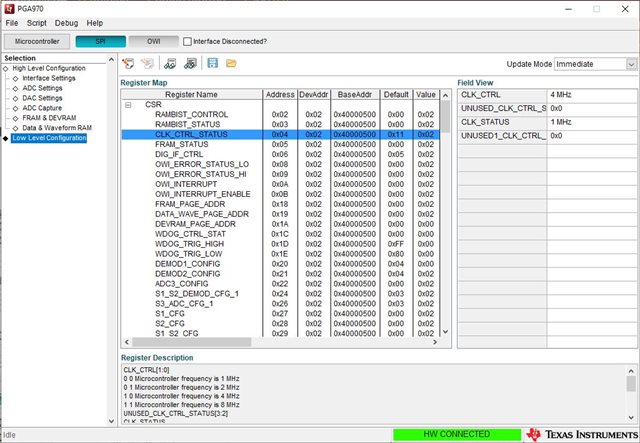Open the Update Mode dropdown

[x=631, y=64]
